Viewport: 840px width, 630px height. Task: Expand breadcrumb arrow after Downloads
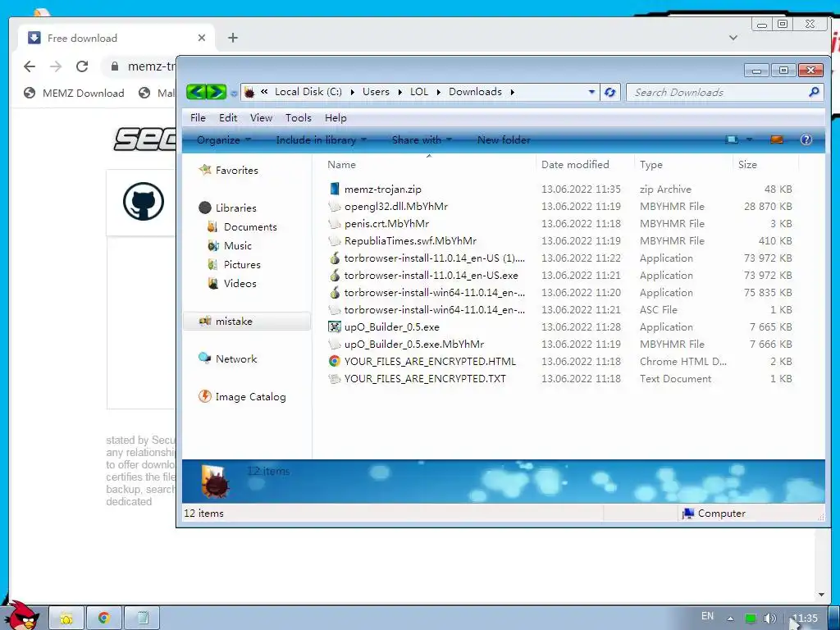[x=512, y=92]
